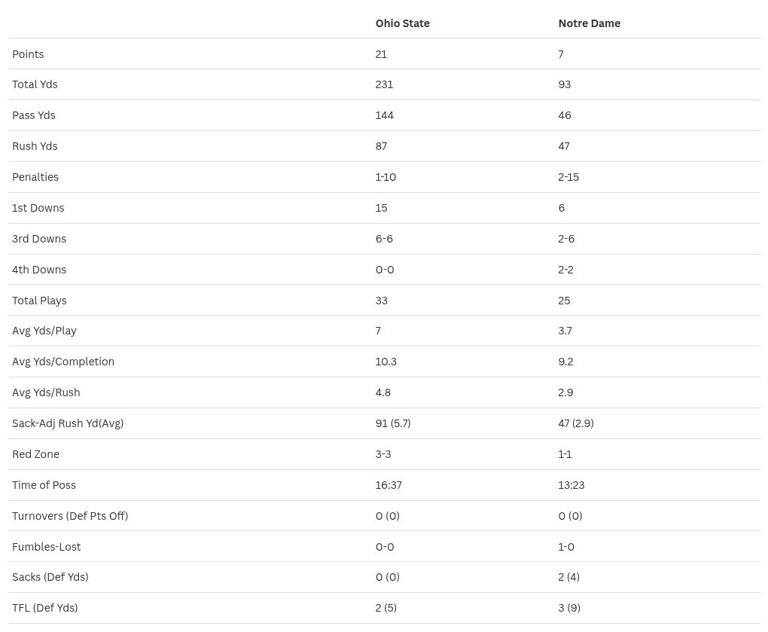Click the Ohio State column header
The height and width of the screenshot is (632, 768).
[402, 23]
